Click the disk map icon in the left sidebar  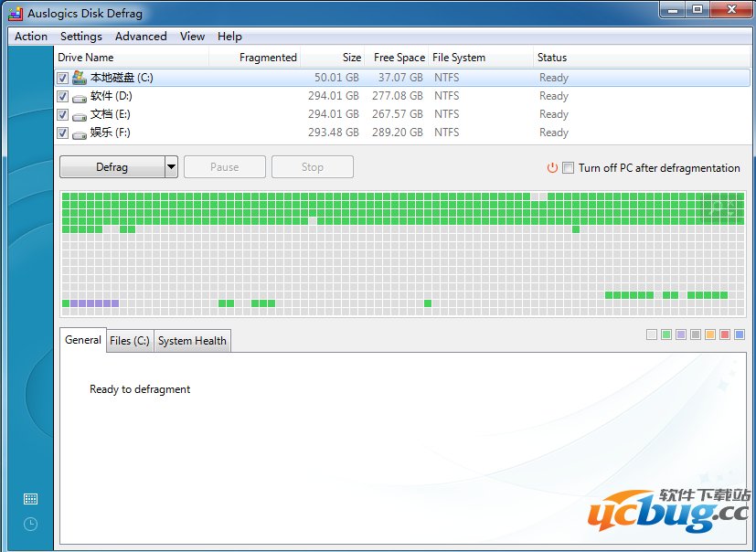tap(29, 499)
